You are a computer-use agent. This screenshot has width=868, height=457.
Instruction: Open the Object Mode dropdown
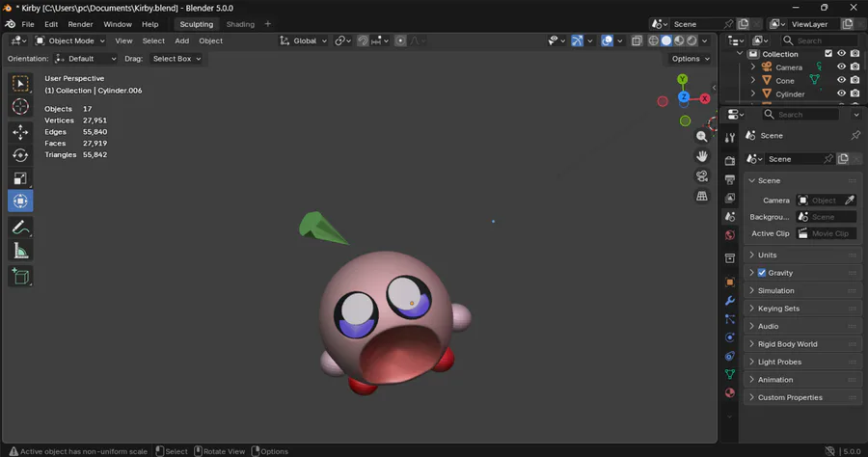click(69, 40)
